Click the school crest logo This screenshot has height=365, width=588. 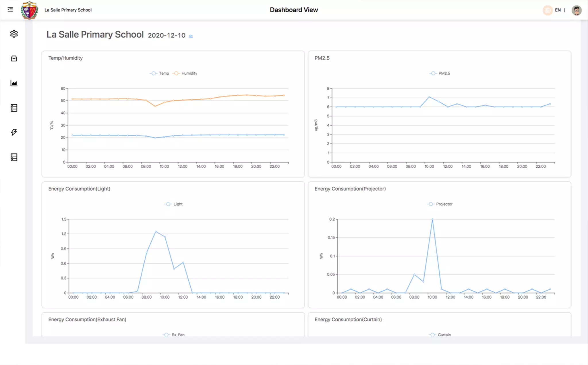pos(29,10)
